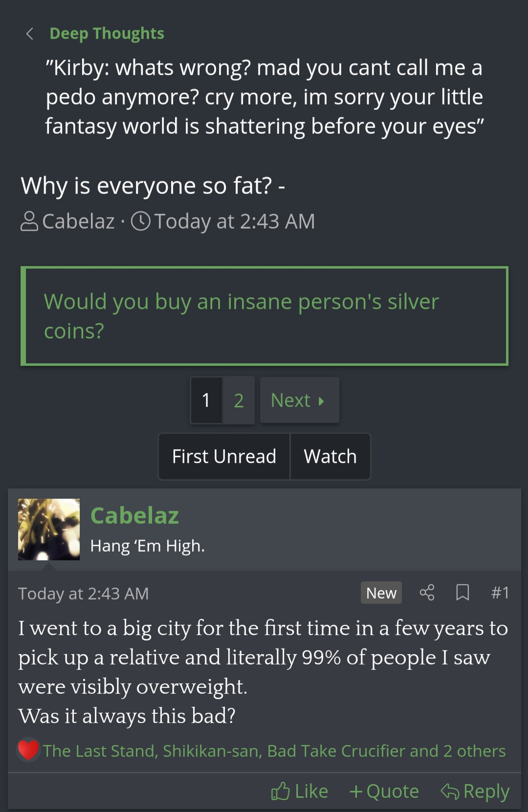Screen dimensions: 528x812
Task: Tap the back chevron beside Deep Thoughts
Action: coord(30,34)
